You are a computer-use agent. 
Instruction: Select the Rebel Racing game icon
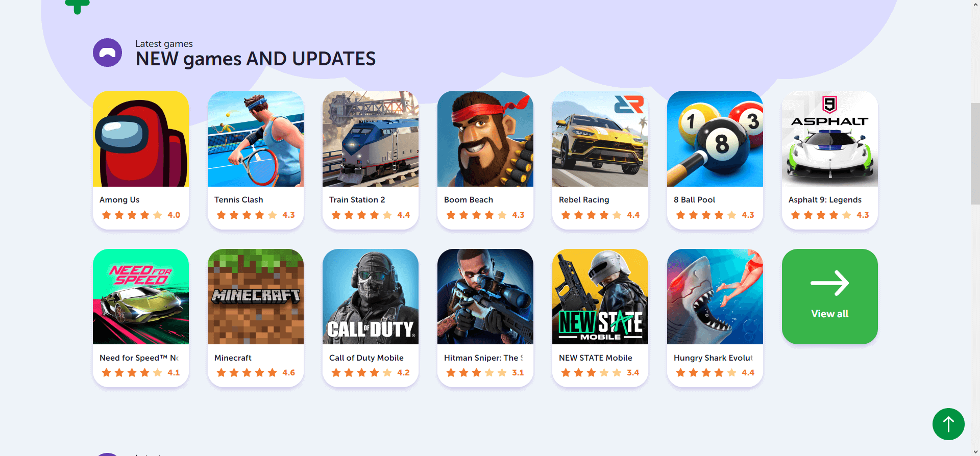[600, 139]
